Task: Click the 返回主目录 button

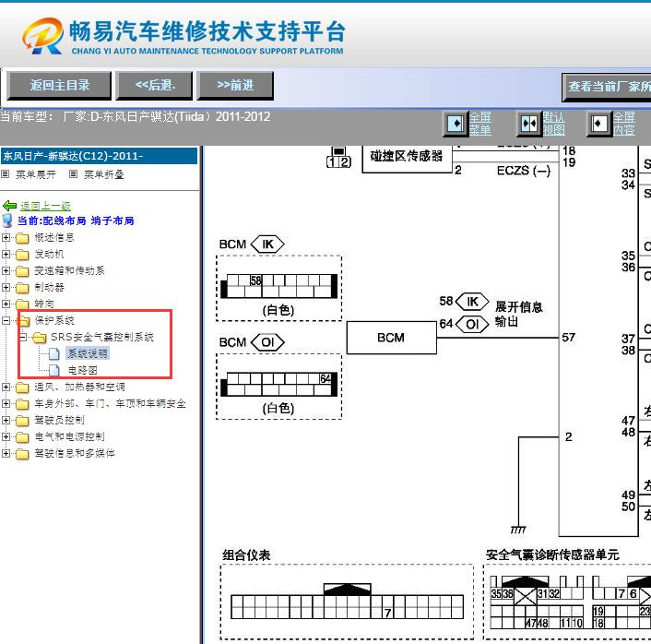Action: coord(59,86)
